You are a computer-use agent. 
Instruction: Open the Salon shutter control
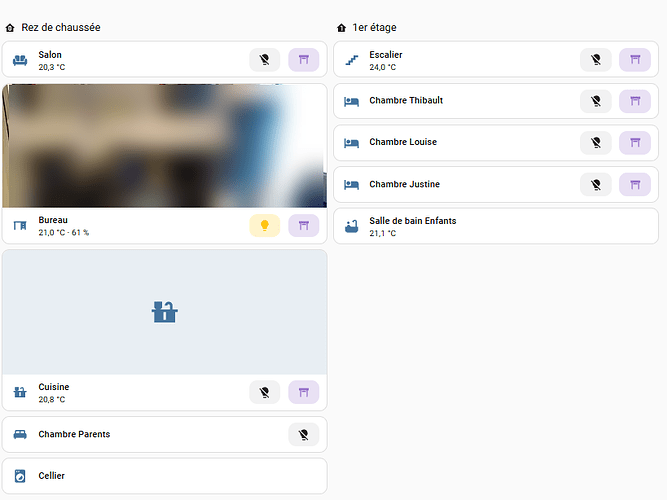(x=303, y=60)
